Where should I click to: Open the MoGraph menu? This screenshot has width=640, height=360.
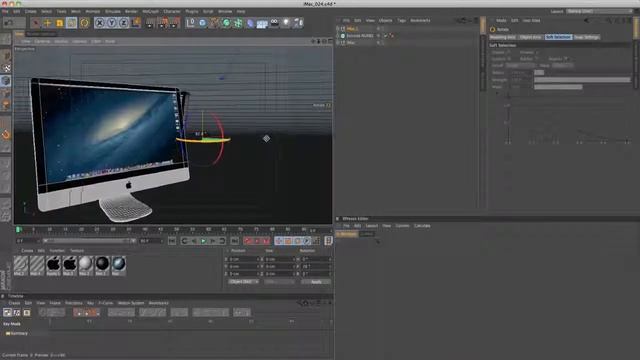coord(151,11)
